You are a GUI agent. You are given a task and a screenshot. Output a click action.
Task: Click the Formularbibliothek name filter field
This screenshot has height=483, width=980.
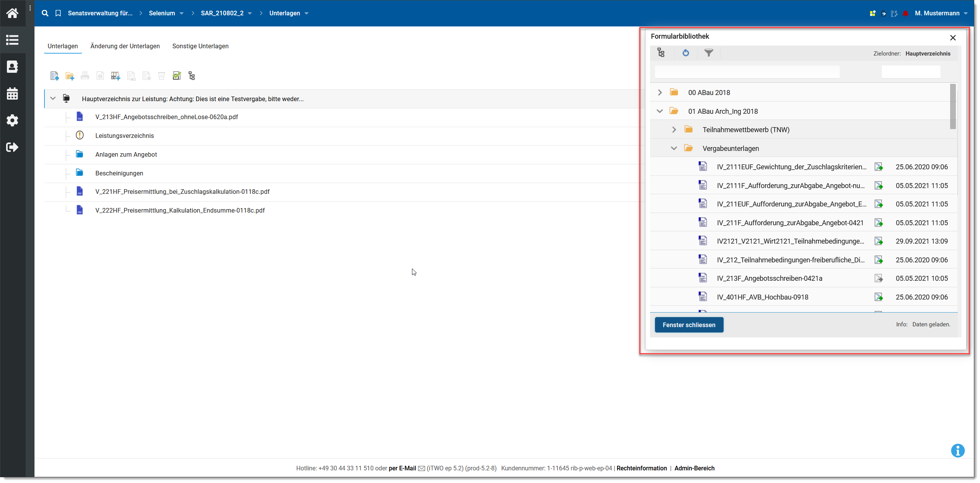pos(747,72)
